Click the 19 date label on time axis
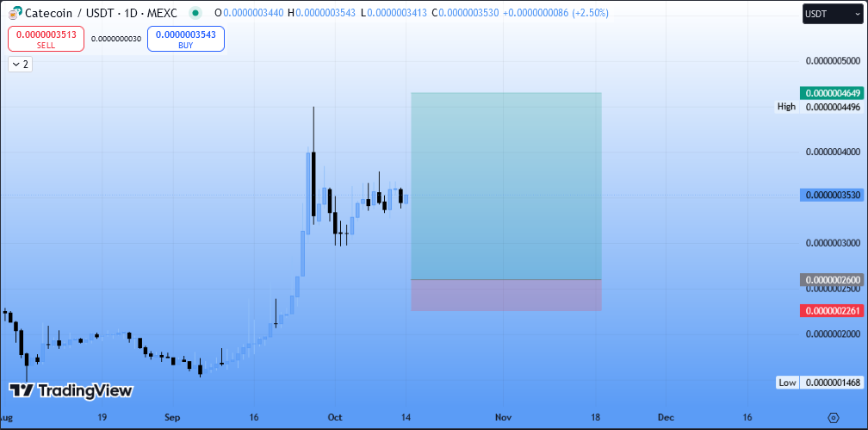The height and width of the screenshot is (430, 868). tap(102, 417)
